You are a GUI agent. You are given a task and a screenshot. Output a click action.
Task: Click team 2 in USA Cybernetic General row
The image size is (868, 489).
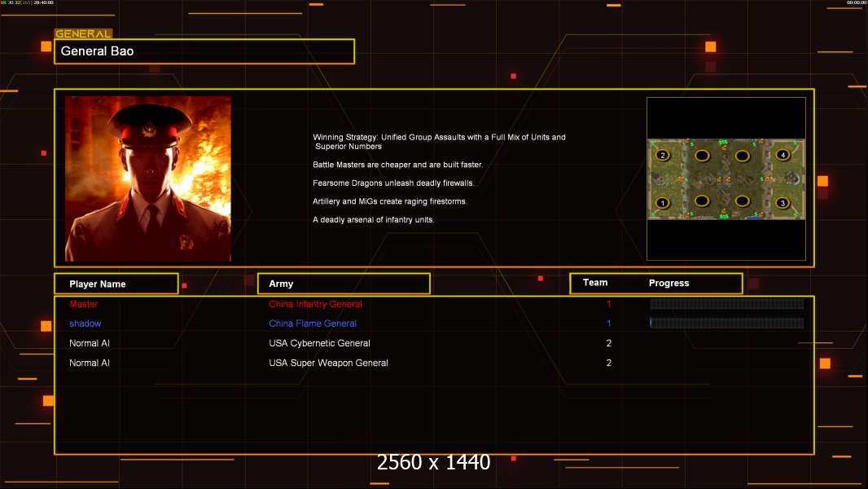point(609,343)
